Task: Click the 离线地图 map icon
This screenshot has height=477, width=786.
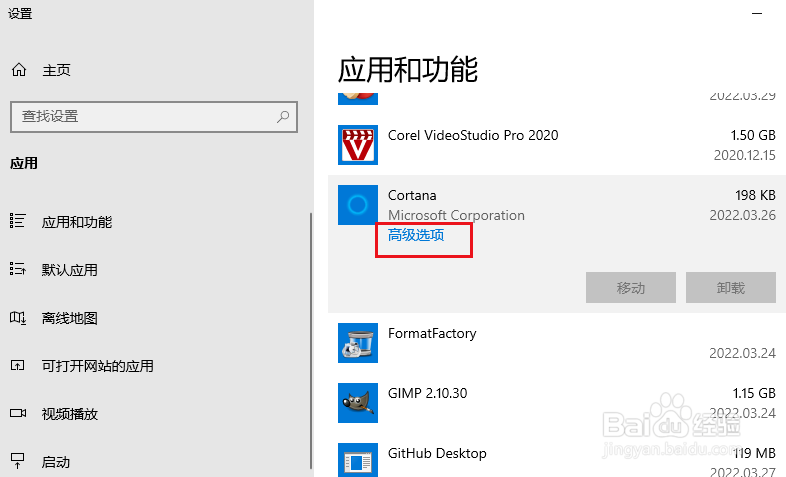Action: pyautogui.click(x=18, y=317)
